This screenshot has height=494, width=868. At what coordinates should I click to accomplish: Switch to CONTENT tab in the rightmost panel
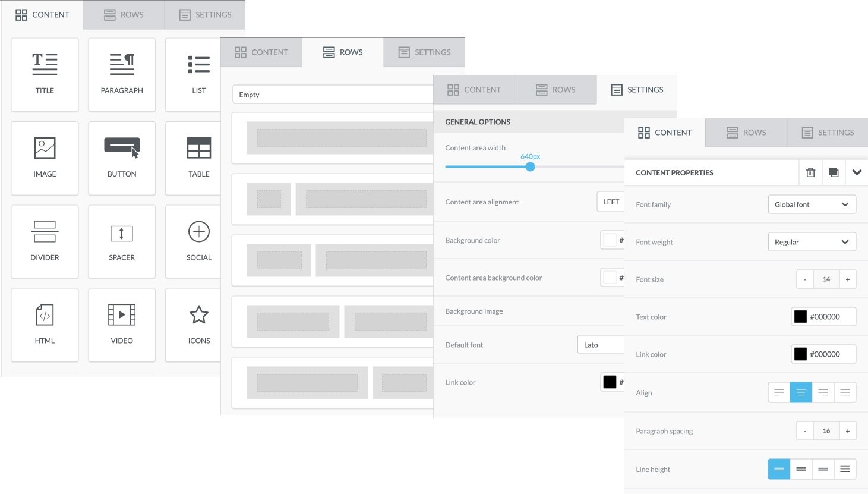[x=665, y=133]
